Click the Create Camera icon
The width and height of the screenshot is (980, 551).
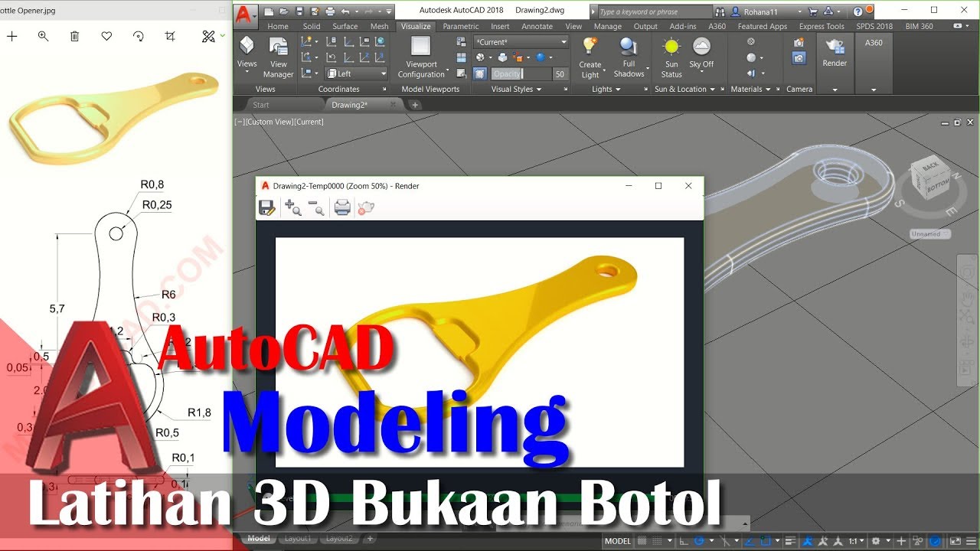(x=799, y=43)
